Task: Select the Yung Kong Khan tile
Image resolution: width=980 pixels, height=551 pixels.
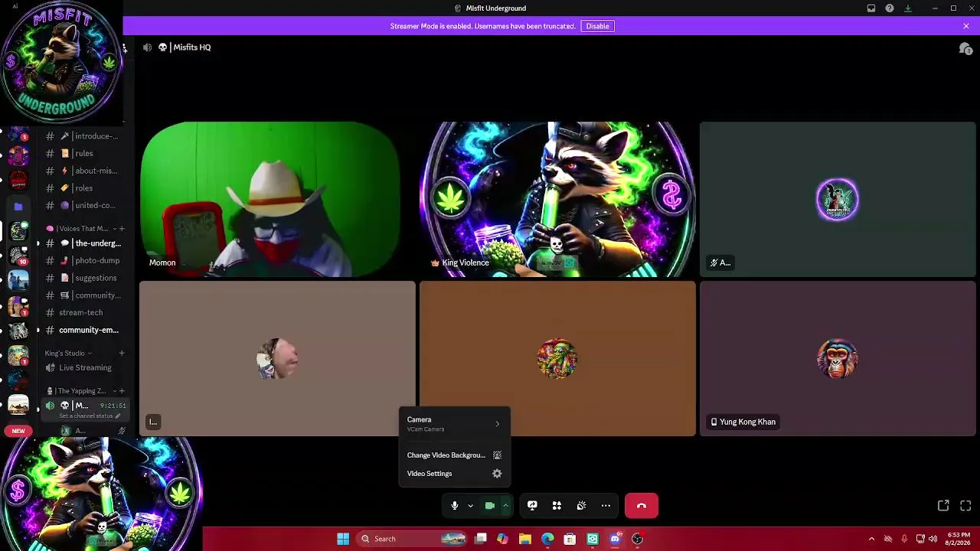Action: [838, 359]
